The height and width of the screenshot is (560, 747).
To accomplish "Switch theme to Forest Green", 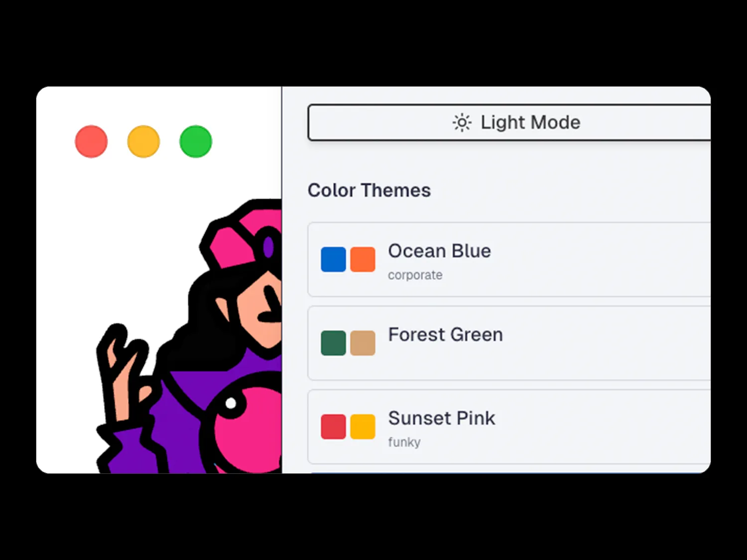I will tap(498, 343).
